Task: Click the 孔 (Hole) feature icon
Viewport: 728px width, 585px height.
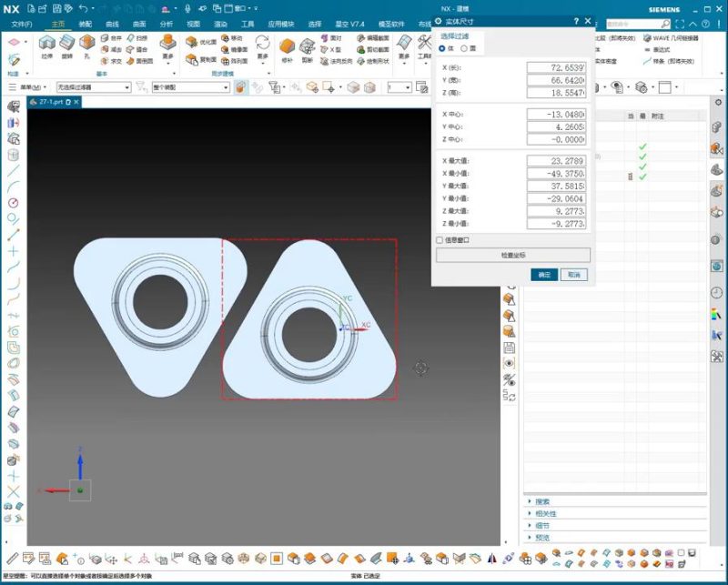Action: [86, 44]
